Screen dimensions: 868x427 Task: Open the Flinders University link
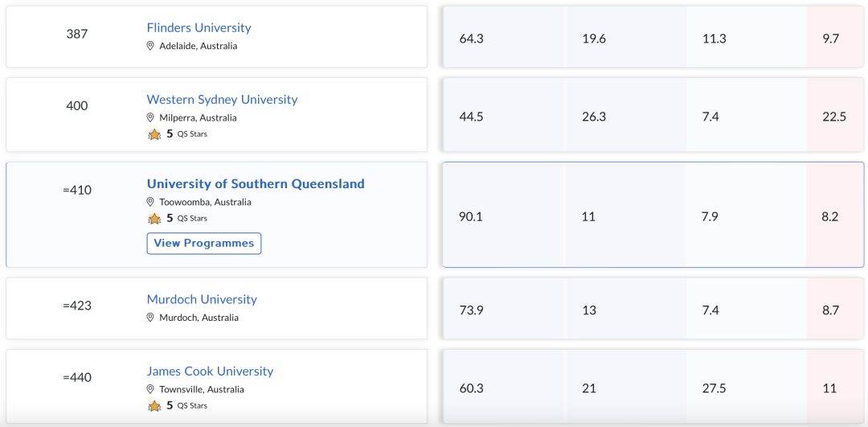[x=199, y=27]
